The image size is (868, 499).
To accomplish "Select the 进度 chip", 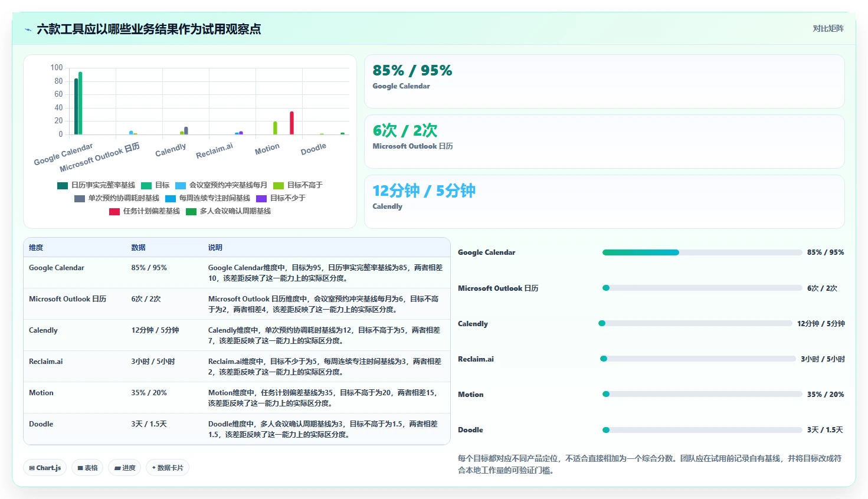I will (x=125, y=468).
